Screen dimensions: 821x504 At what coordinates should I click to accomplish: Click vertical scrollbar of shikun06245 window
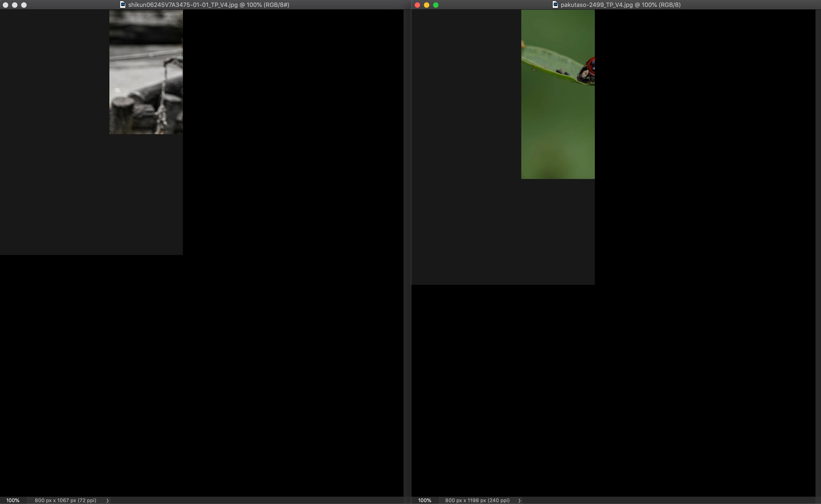tap(407, 233)
